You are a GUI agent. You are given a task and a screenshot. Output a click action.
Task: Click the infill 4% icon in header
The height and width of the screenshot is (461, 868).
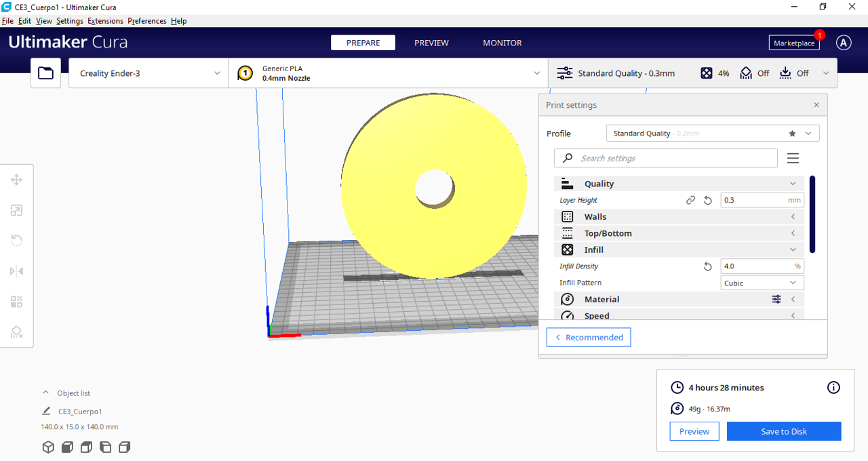(707, 73)
